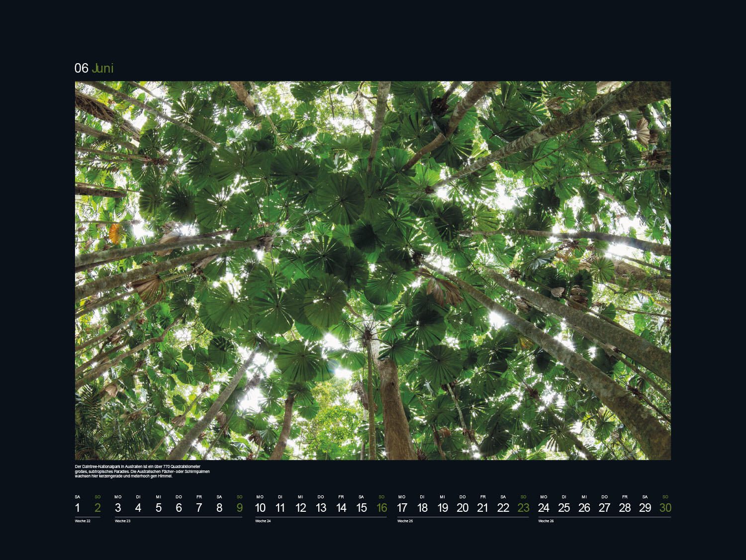This screenshot has width=746, height=560.
Task: Click the '06 Juni' month heading
Action: (x=94, y=68)
